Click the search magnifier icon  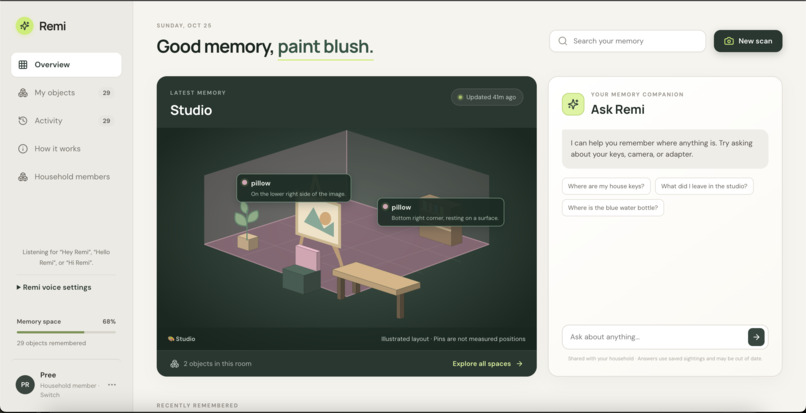pyautogui.click(x=563, y=41)
